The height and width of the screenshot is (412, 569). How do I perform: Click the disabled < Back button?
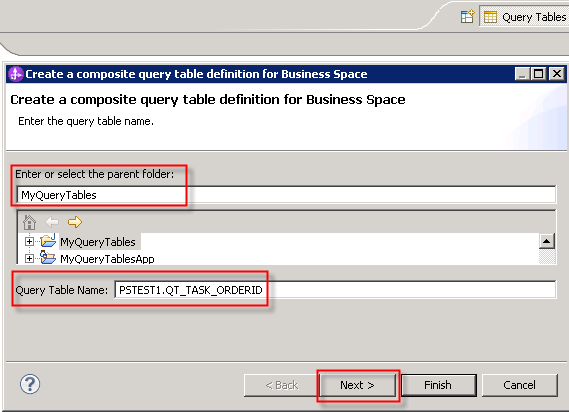click(x=282, y=385)
